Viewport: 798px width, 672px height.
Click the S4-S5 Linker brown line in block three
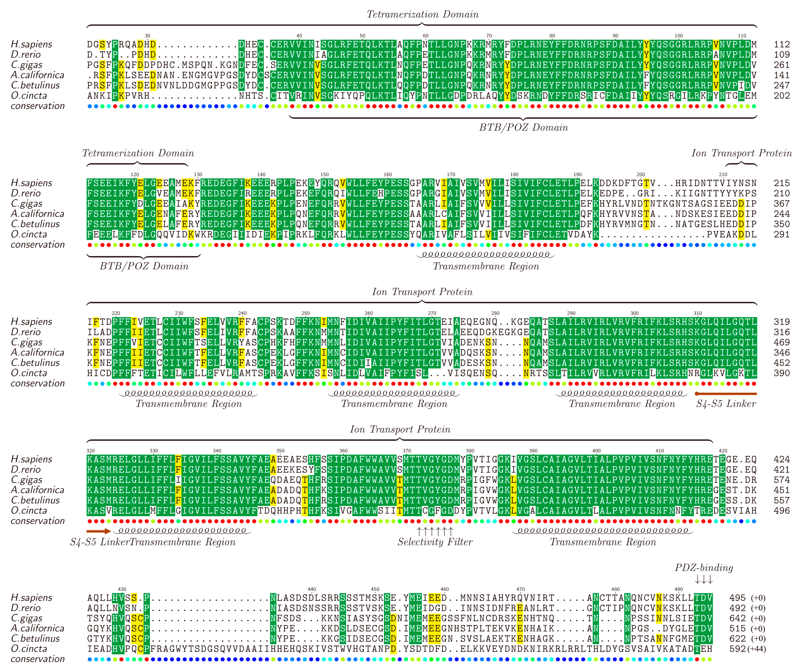pos(726,394)
